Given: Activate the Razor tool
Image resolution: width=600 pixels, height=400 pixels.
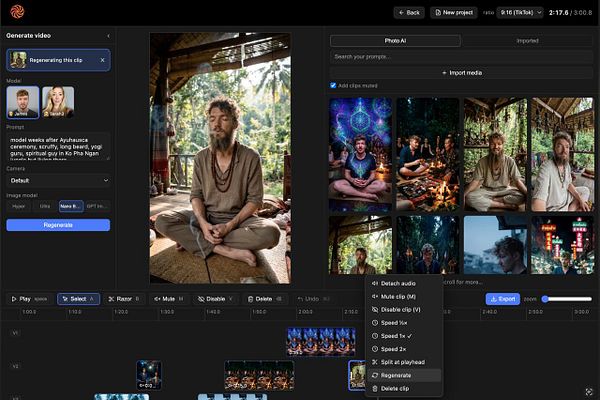Looking at the screenshot, I should coord(124,299).
